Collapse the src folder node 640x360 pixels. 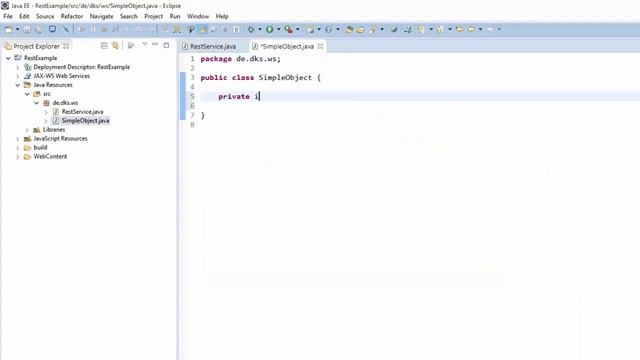click(27, 94)
